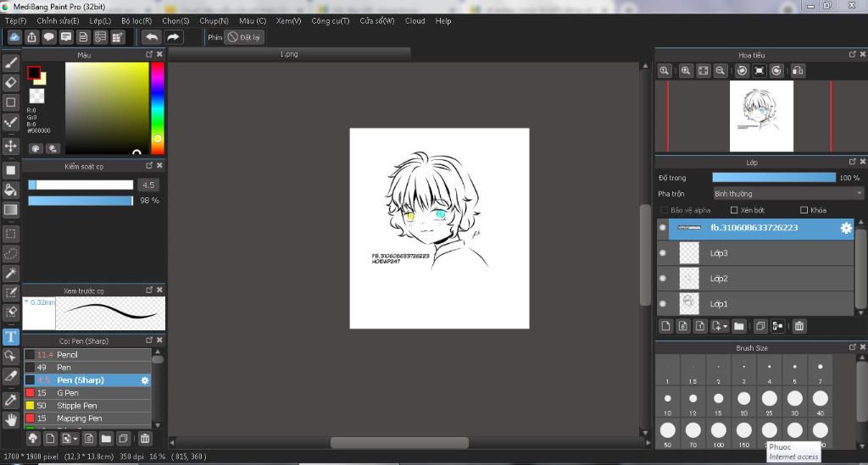Duplicate the selected layer
Screen dimensions: 868x465
coord(760,326)
